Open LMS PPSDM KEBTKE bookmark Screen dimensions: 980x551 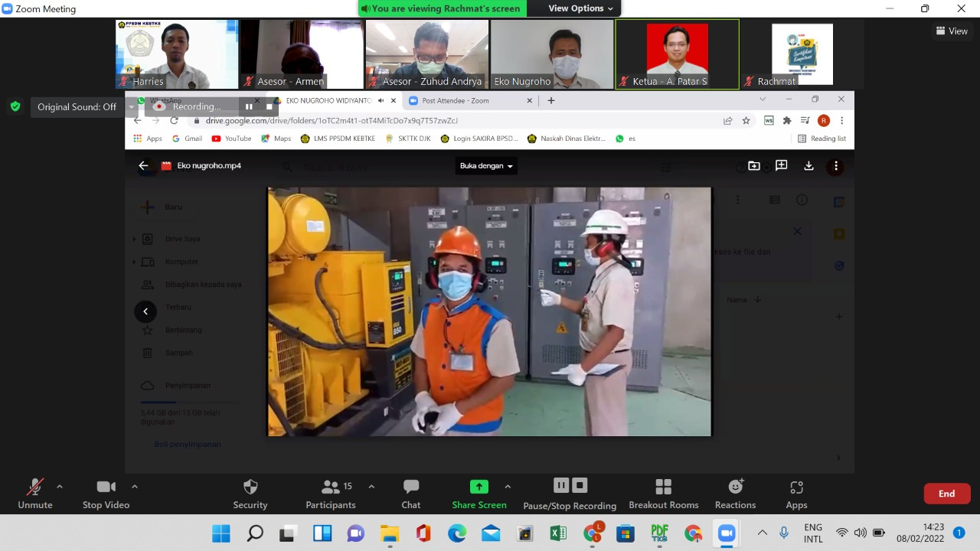(338, 139)
